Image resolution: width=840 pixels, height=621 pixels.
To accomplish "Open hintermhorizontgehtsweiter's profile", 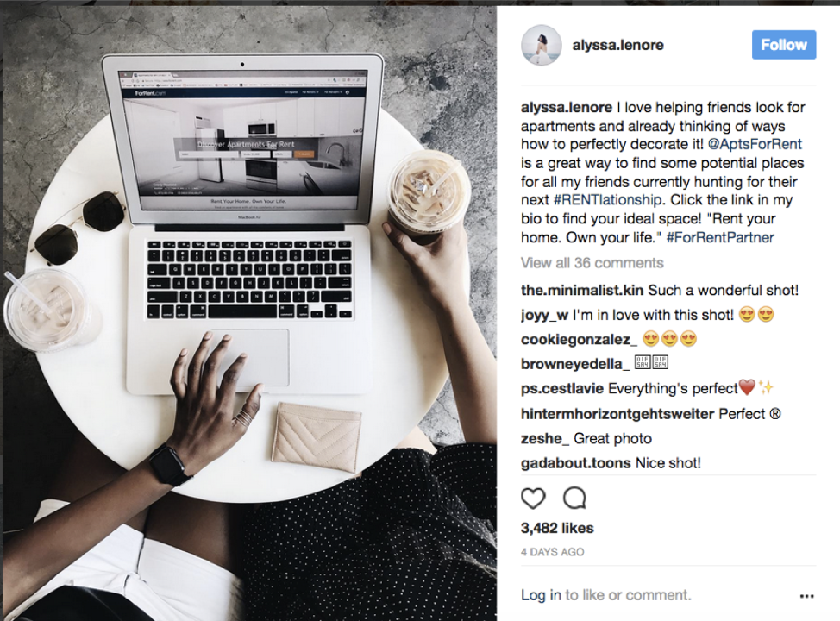I will [x=617, y=414].
